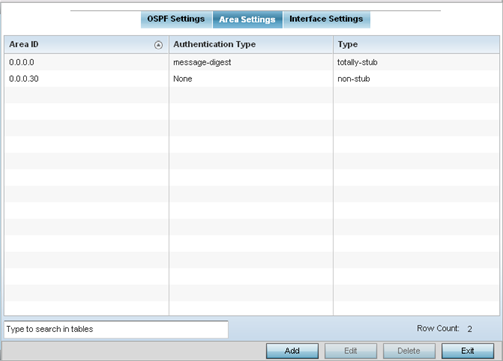Click the Area ID sort arrow icon

click(158, 45)
